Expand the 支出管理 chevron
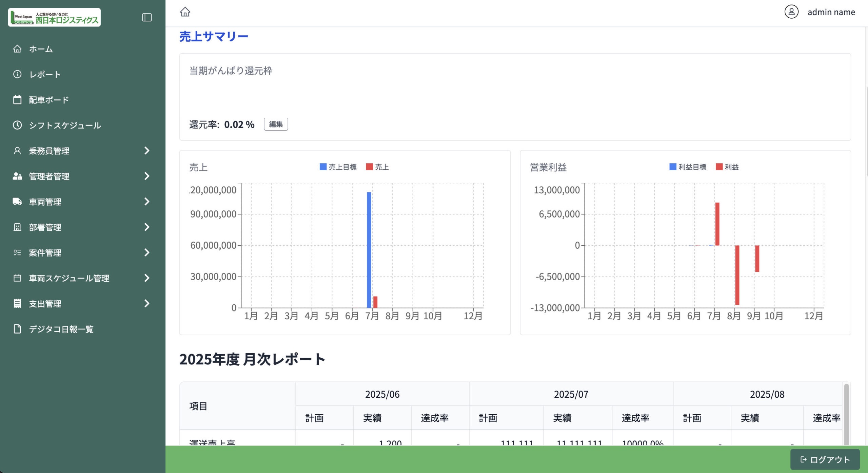The image size is (868, 473). coord(147,303)
